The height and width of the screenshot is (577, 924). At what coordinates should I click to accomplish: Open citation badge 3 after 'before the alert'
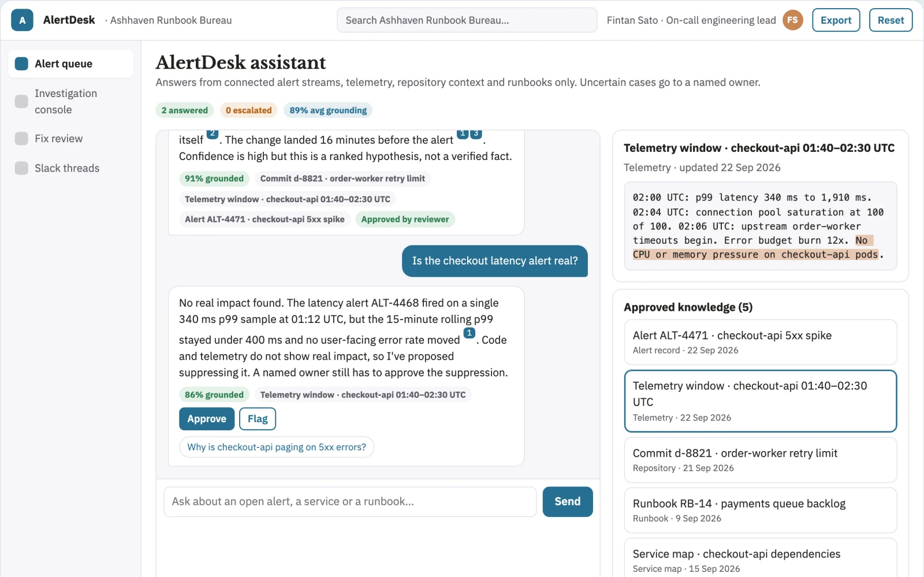pyautogui.click(x=476, y=134)
